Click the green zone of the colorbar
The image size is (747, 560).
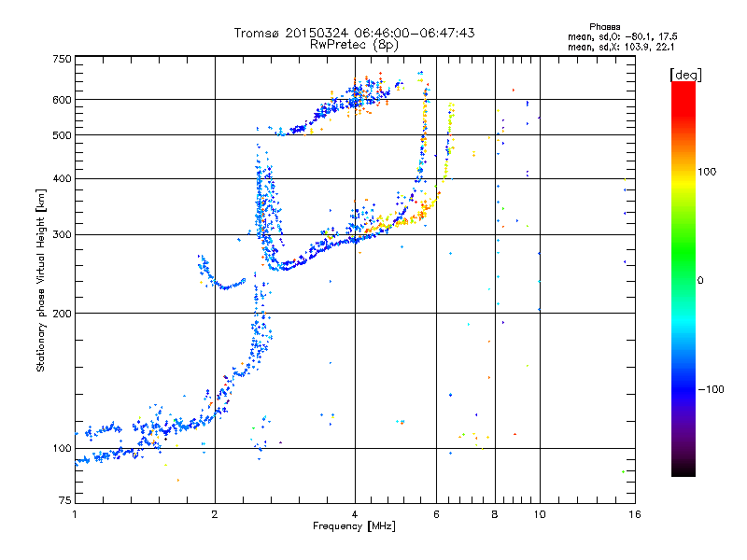(x=684, y=252)
